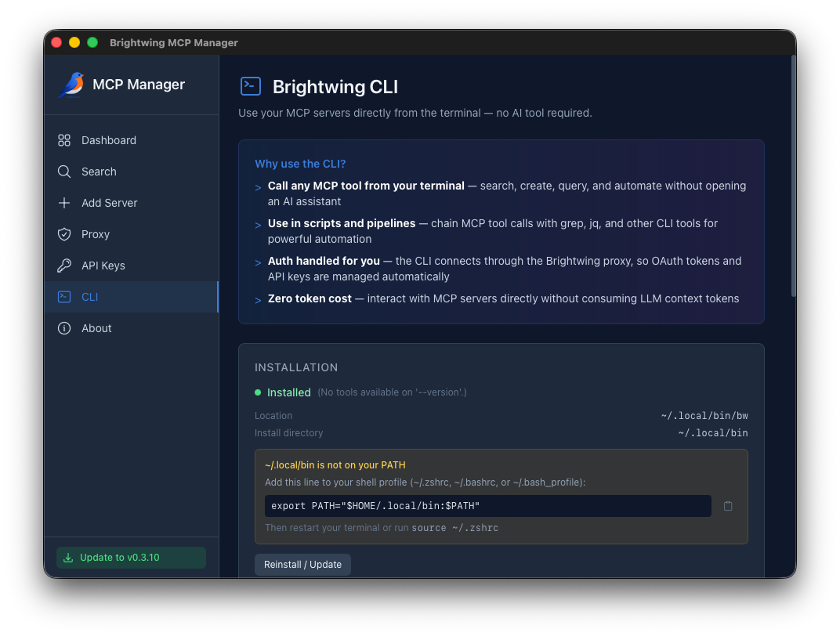Click the Proxy shield icon
This screenshot has width=840, height=636.
point(64,234)
